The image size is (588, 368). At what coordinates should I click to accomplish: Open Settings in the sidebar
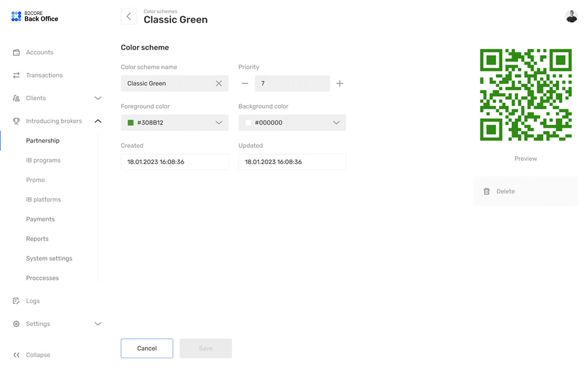point(38,324)
